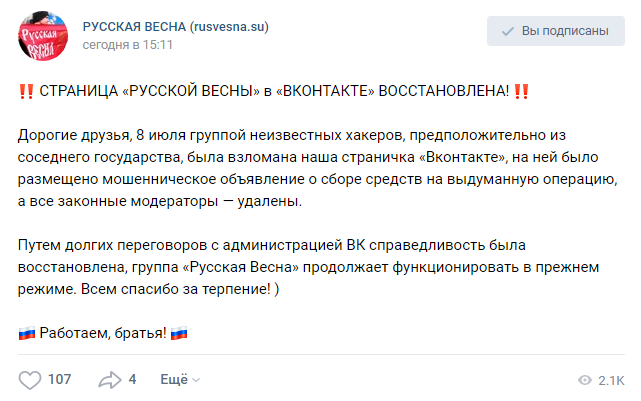
Task: Click the view count 2.1K
Action: coord(610,380)
